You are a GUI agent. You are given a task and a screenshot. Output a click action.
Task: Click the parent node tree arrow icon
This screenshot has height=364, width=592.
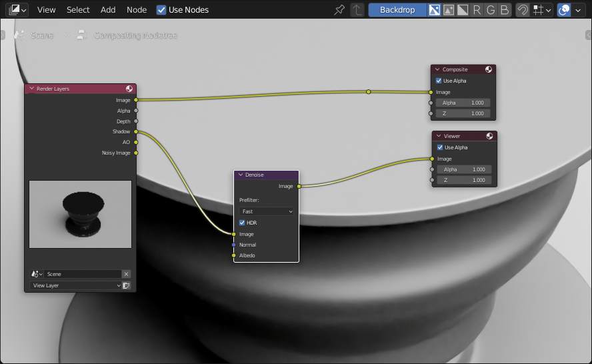[357, 10]
